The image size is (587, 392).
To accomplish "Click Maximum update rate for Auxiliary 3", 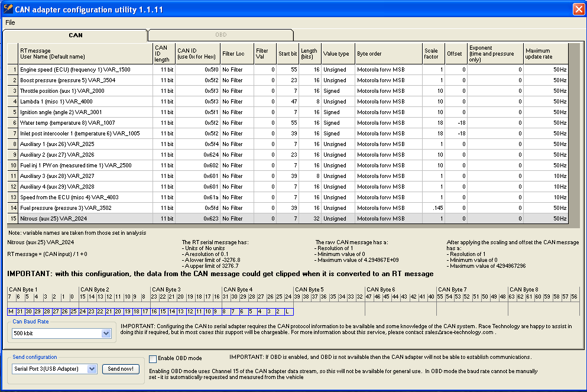I will 546,176.
